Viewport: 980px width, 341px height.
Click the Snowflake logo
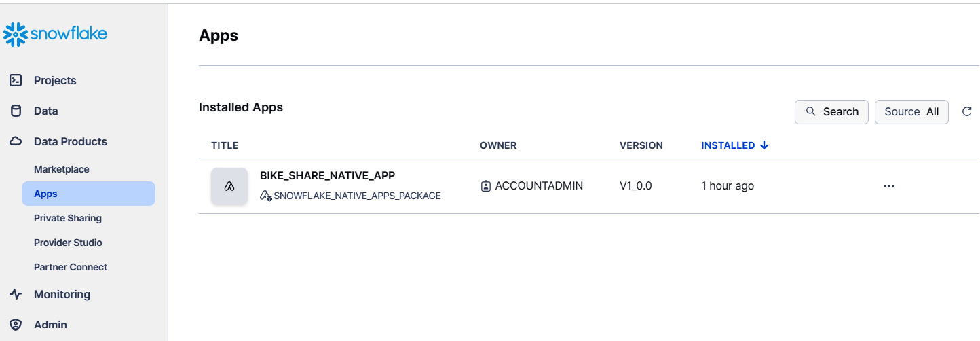(x=56, y=33)
